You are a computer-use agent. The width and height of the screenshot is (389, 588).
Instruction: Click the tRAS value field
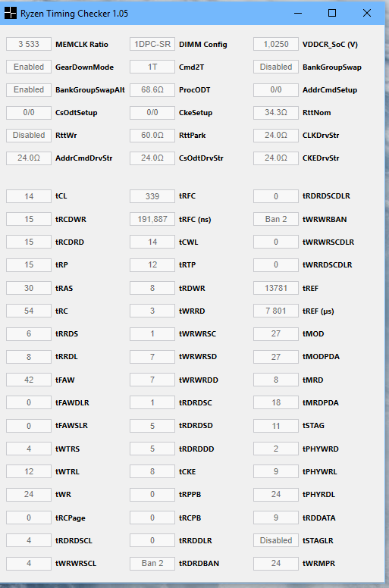point(29,288)
